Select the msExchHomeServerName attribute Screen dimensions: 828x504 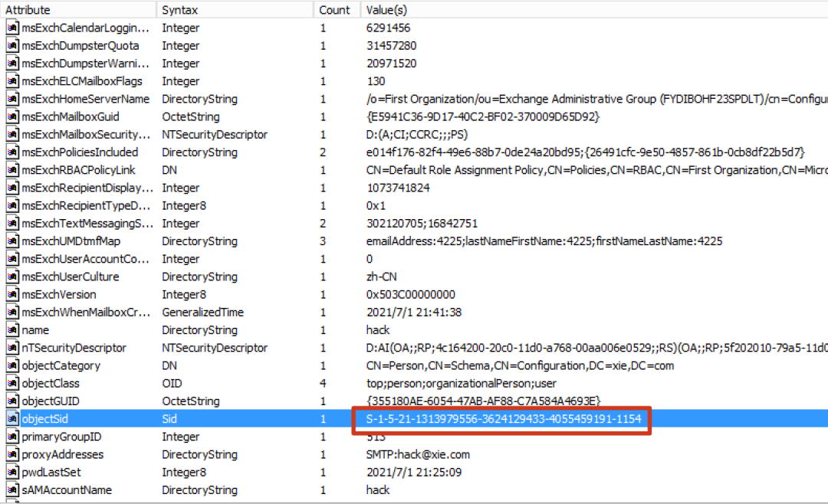click(x=86, y=99)
